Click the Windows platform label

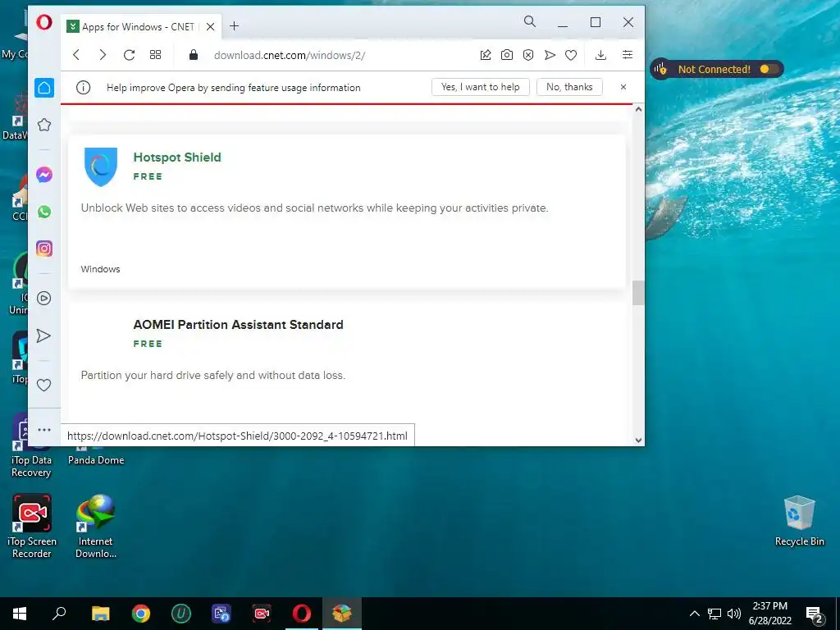(x=100, y=269)
